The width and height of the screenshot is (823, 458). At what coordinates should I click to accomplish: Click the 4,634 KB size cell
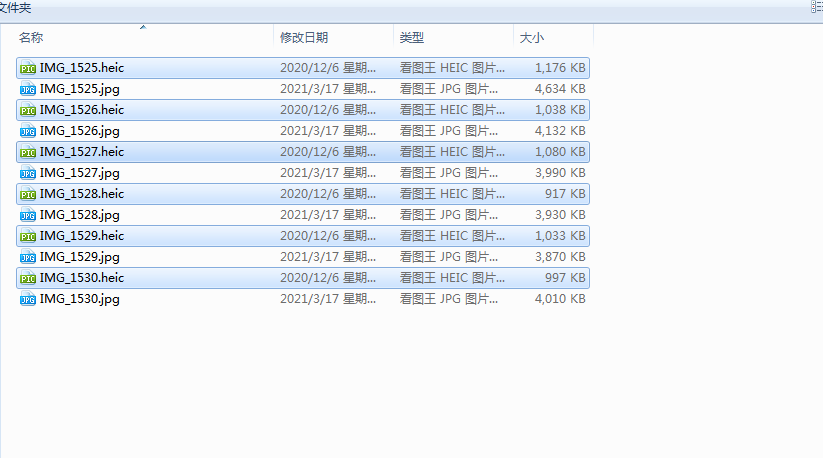pyautogui.click(x=560, y=89)
